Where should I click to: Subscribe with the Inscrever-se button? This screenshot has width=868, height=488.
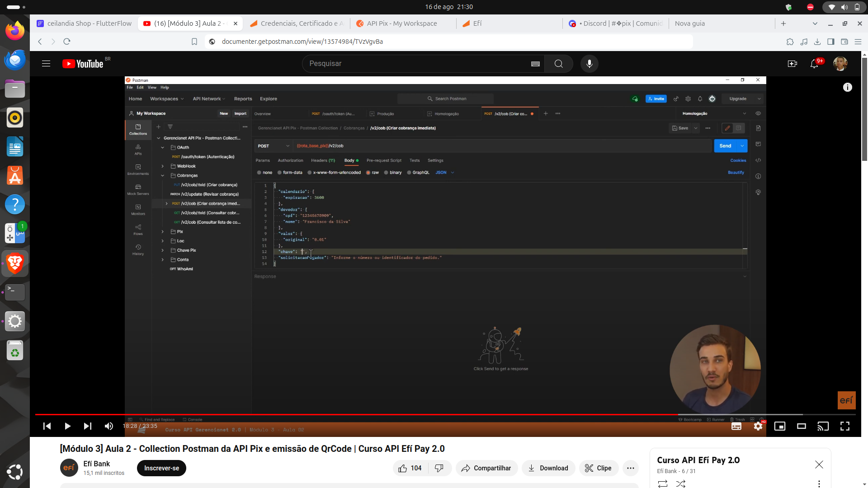point(161,468)
